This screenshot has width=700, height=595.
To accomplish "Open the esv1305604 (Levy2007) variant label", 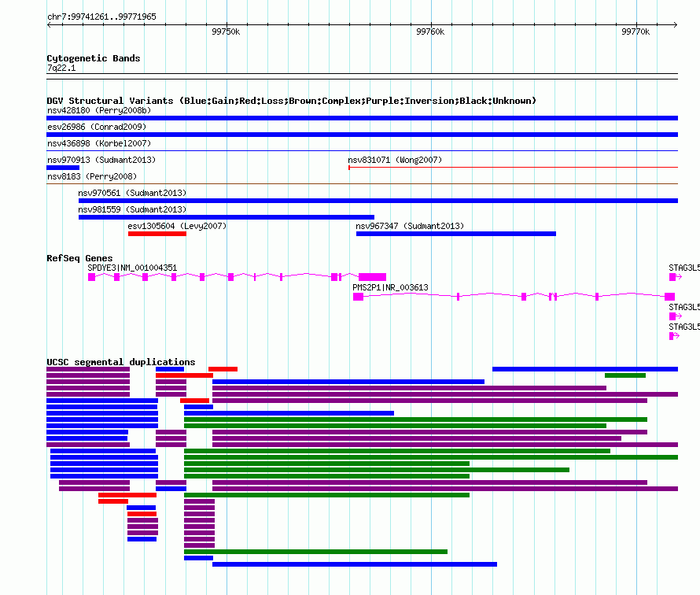I will pyautogui.click(x=177, y=226).
